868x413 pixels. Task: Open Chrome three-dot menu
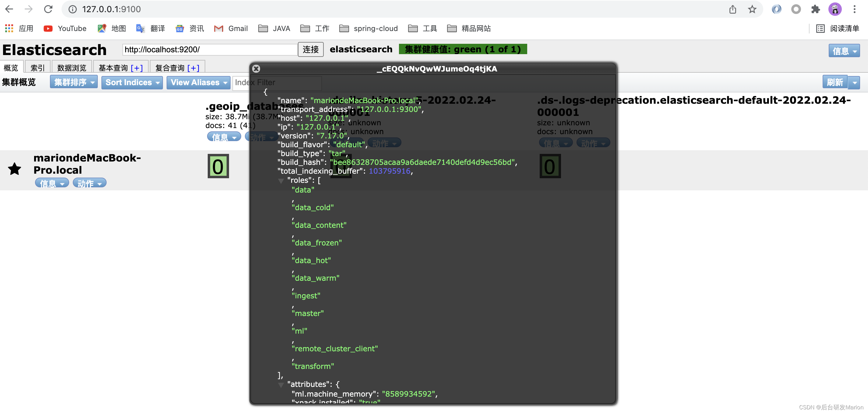pyautogui.click(x=854, y=9)
